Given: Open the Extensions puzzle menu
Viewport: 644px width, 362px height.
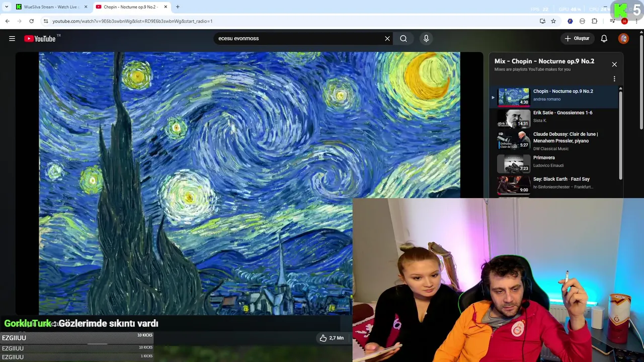Looking at the screenshot, I should coord(594,21).
